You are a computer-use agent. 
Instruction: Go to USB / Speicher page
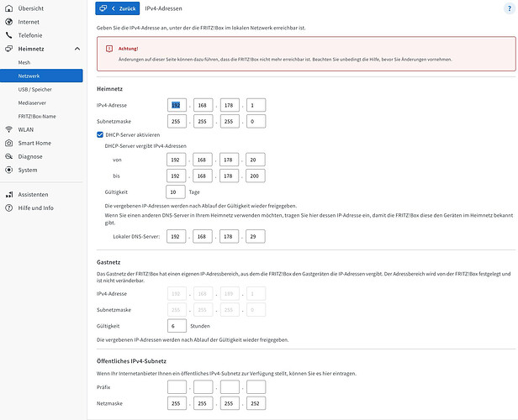click(x=35, y=89)
